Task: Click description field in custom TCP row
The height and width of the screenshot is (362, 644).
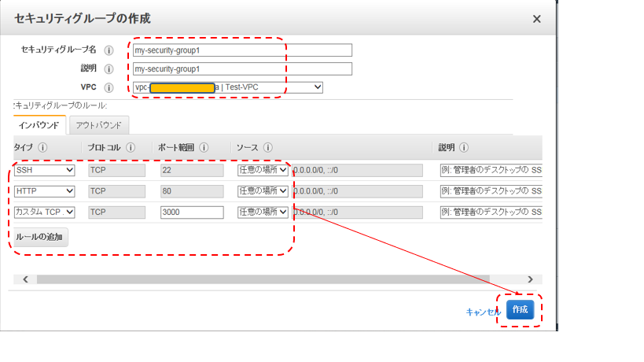Action: [x=491, y=212]
